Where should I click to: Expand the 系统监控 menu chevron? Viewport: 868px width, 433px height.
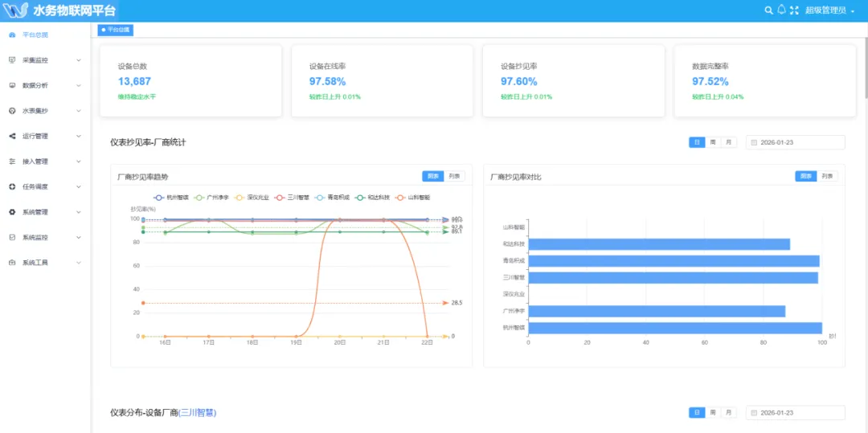coord(79,238)
